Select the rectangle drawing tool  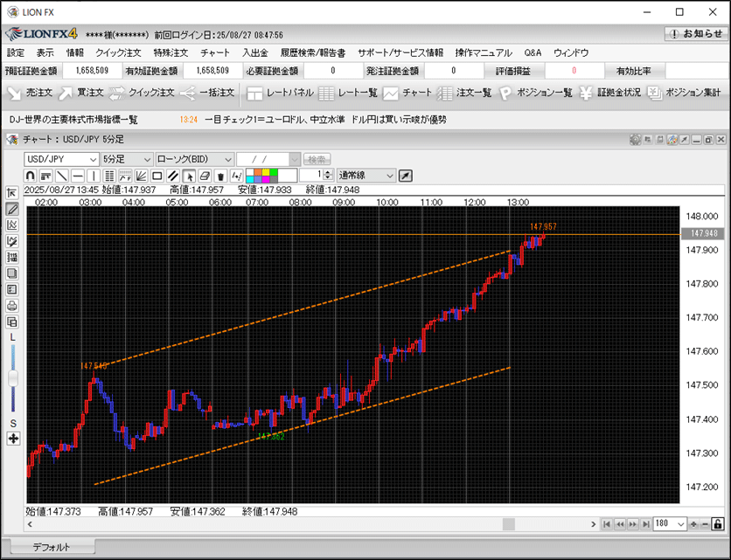(157, 176)
